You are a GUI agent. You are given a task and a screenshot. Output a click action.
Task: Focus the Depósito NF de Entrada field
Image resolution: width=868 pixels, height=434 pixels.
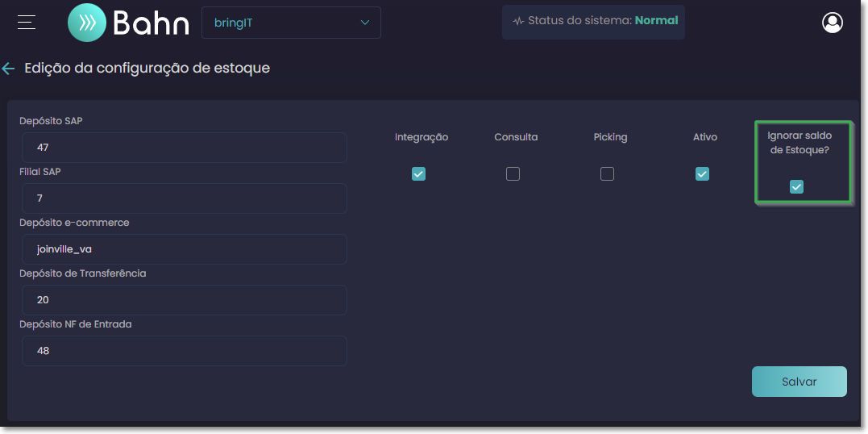[185, 351]
